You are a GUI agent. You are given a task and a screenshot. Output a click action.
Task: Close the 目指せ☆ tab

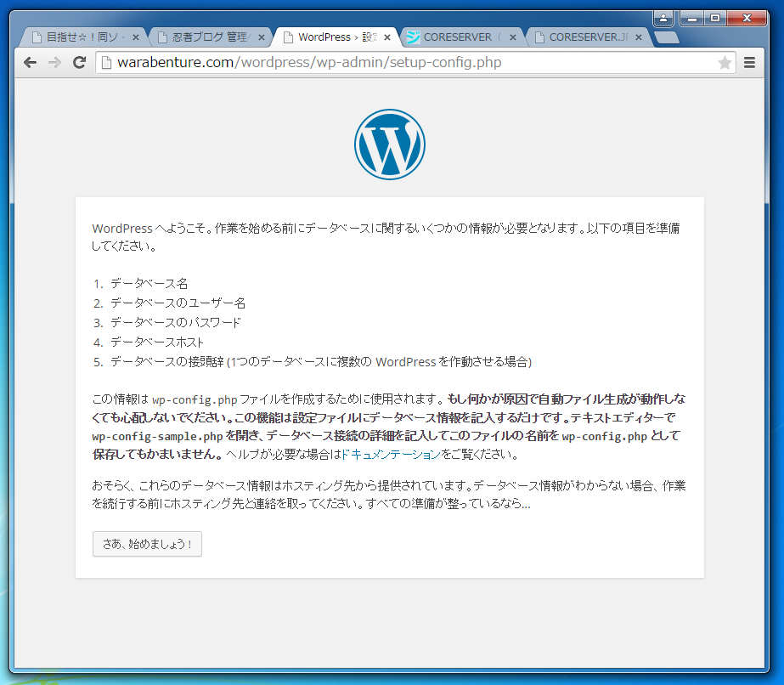coord(136,37)
